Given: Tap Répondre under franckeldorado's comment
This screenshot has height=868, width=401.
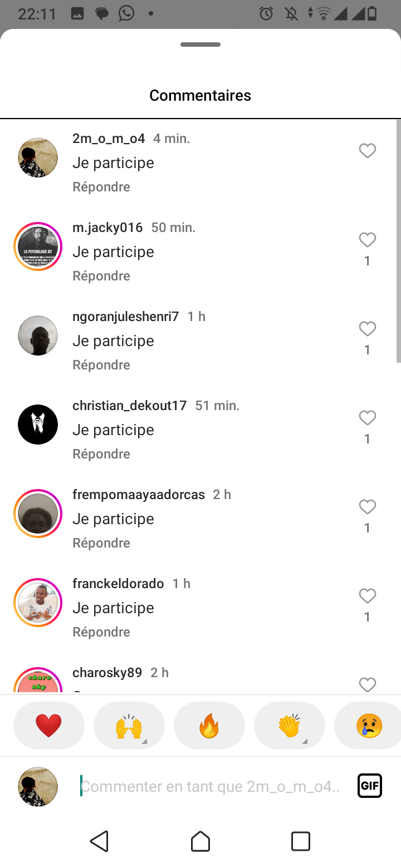Looking at the screenshot, I should (x=101, y=632).
